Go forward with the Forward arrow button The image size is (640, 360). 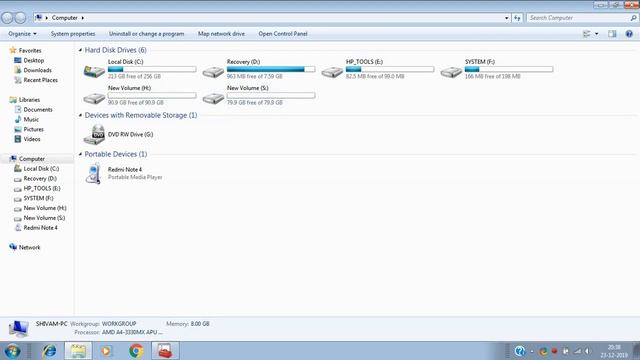20,18
